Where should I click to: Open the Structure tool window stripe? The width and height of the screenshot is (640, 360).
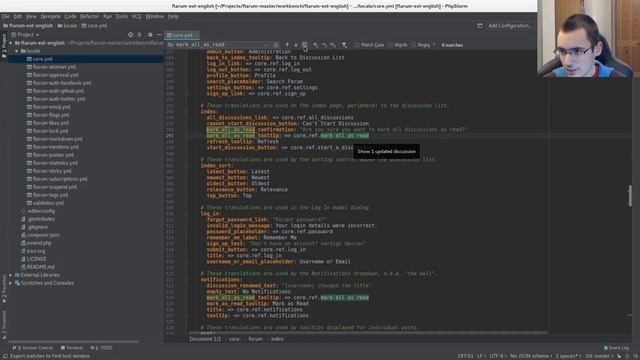[4, 325]
